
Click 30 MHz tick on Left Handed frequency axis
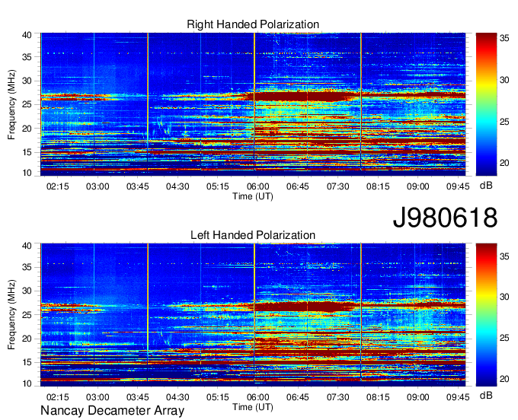pos(27,291)
